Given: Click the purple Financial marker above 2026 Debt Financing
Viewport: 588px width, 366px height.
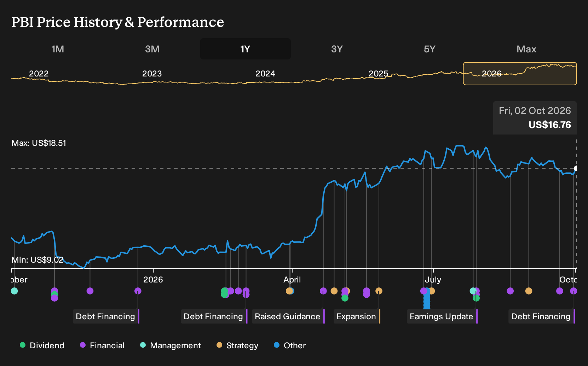Looking at the screenshot, I should 138,291.
